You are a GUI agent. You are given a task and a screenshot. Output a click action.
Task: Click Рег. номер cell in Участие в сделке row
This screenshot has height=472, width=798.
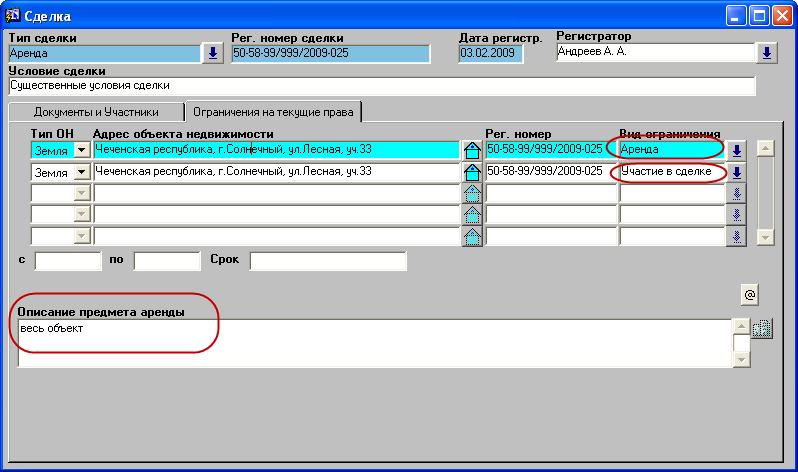click(551, 172)
